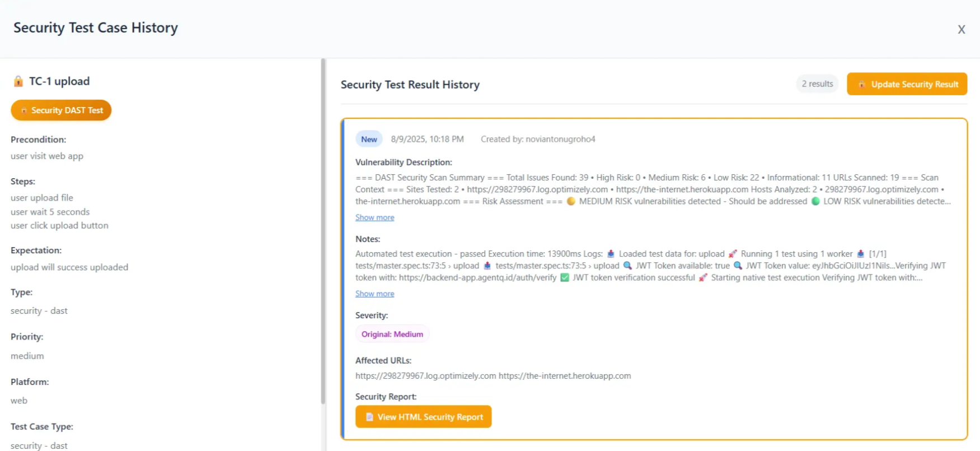
Task: Click the document icon on View HTML Security Report
Action: pyautogui.click(x=369, y=417)
